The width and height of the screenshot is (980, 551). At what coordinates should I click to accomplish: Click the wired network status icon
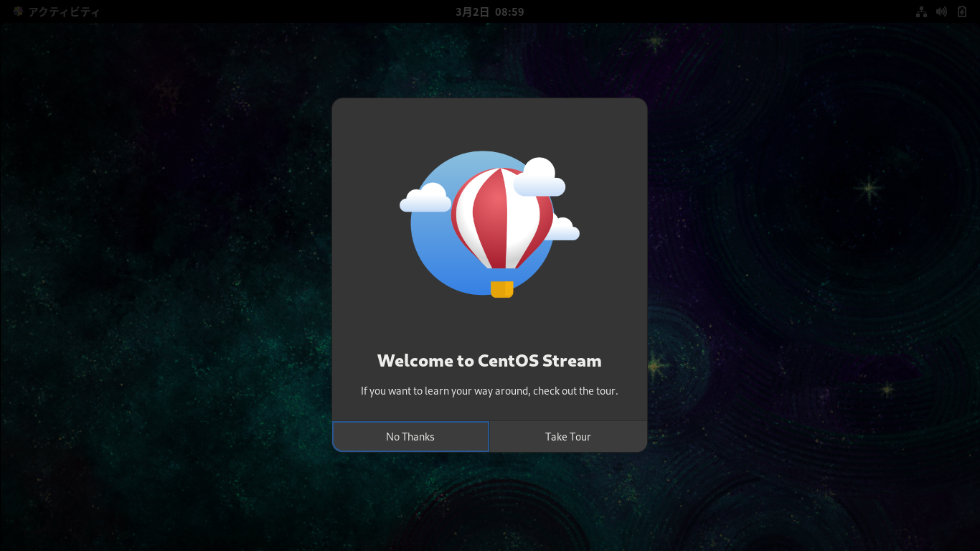922,11
